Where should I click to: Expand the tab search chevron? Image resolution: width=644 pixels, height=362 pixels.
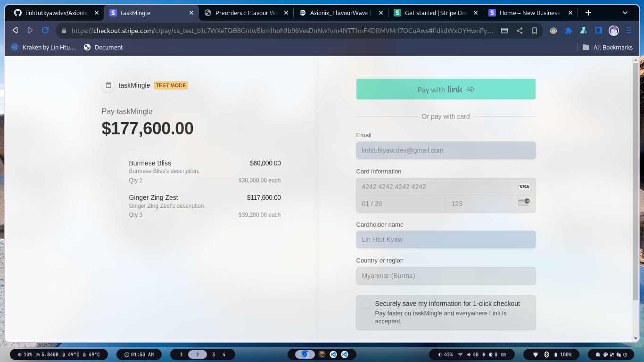(625, 13)
